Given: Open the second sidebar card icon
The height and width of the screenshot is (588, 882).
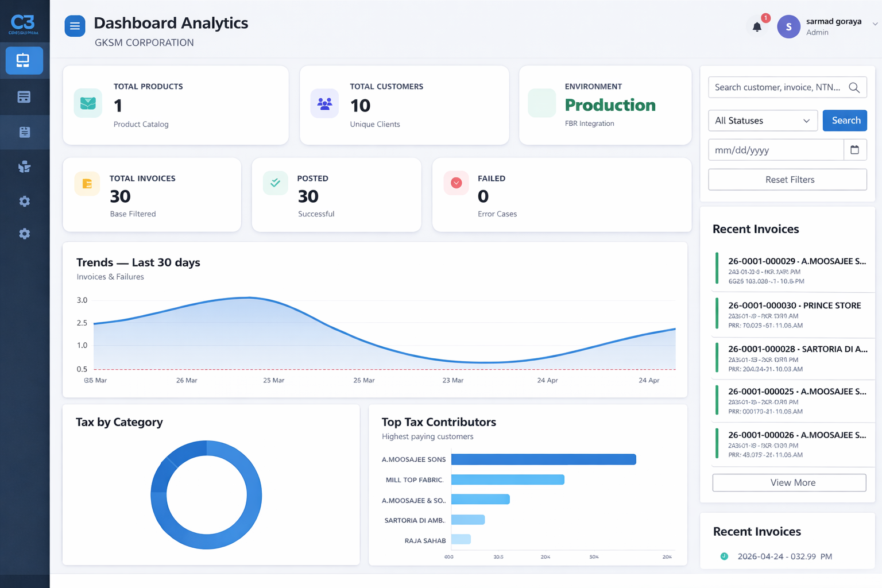Looking at the screenshot, I should coord(24,97).
